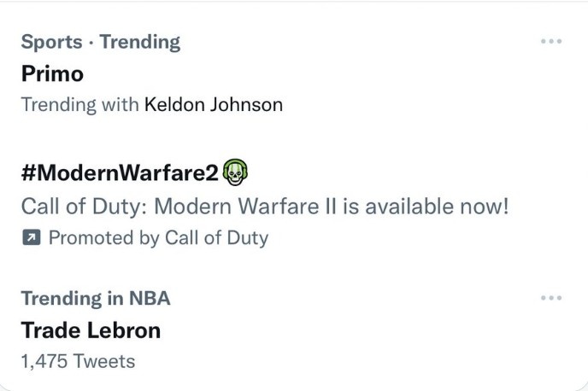This screenshot has width=588, height=391.
Task: Open more options for the Primo trend
Action: [x=551, y=41]
